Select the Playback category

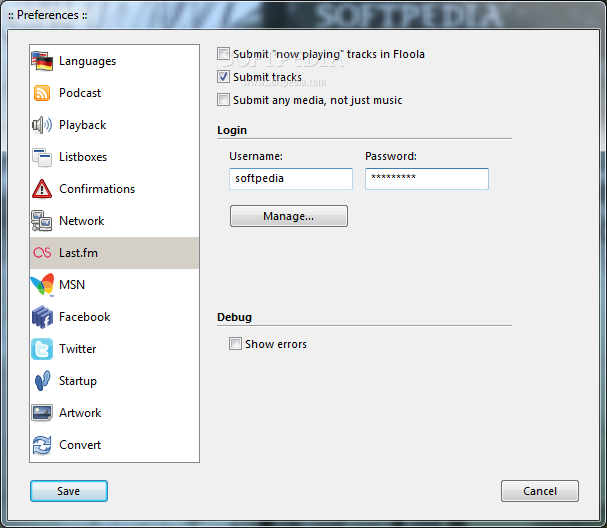[x=115, y=125]
